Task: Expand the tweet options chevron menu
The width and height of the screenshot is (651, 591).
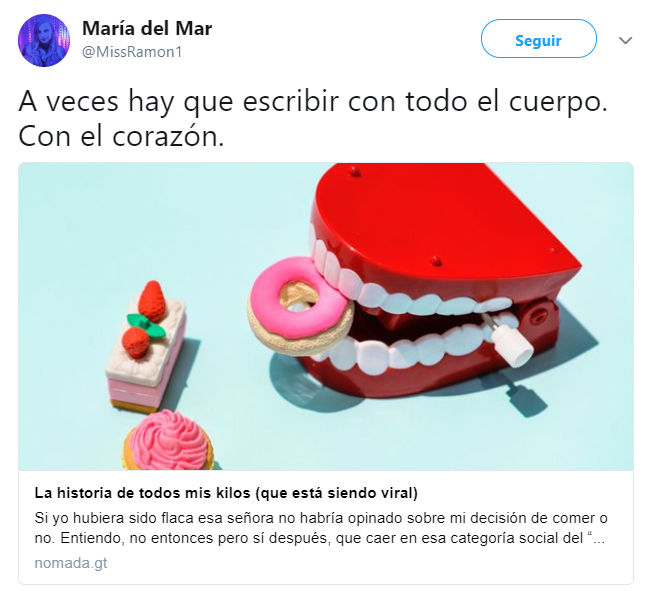Action: point(625,40)
